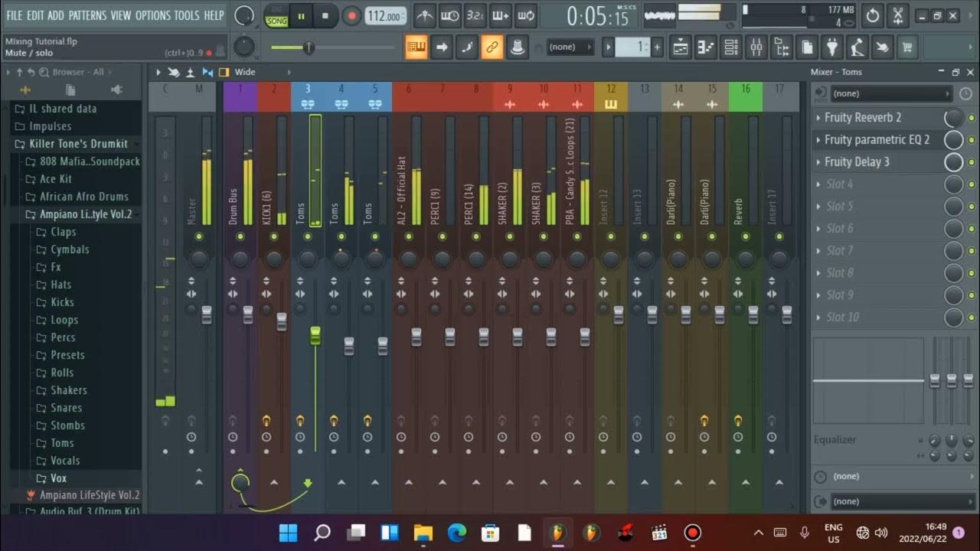Select mixer track 16 Reverb header
Image resolution: width=980 pixels, height=551 pixels.
[x=746, y=96]
